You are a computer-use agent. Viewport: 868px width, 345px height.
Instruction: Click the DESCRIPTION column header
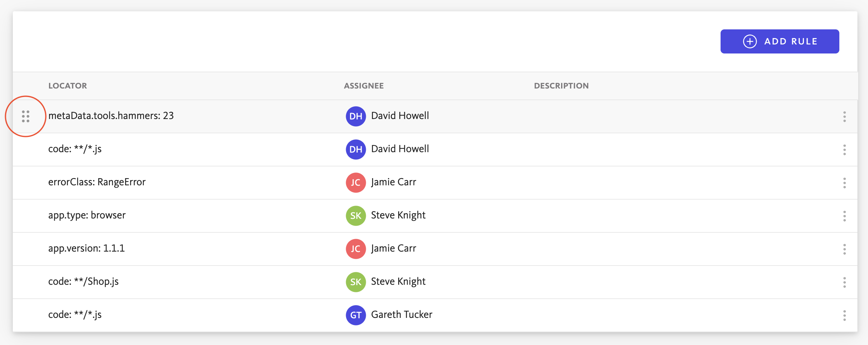(x=561, y=86)
